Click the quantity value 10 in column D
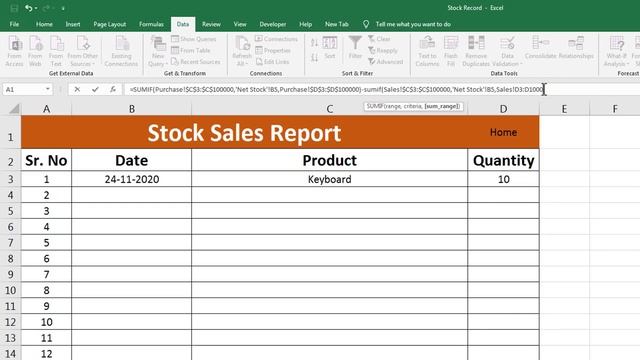This screenshot has height=360, width=640. click(503, 179)
